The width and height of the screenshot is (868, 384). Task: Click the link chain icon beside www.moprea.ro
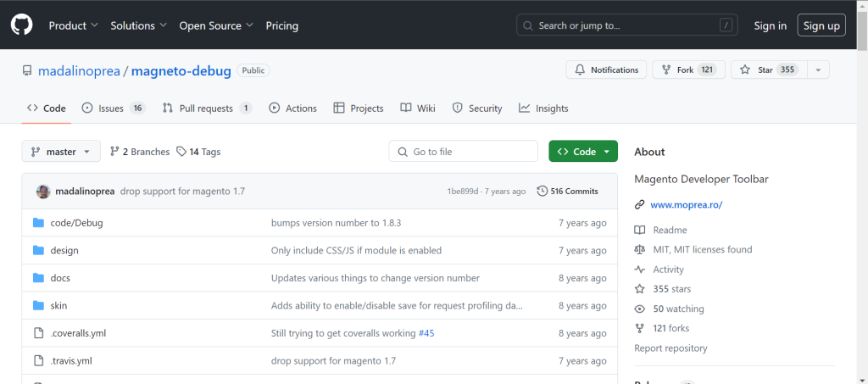[x=639, y=205]
